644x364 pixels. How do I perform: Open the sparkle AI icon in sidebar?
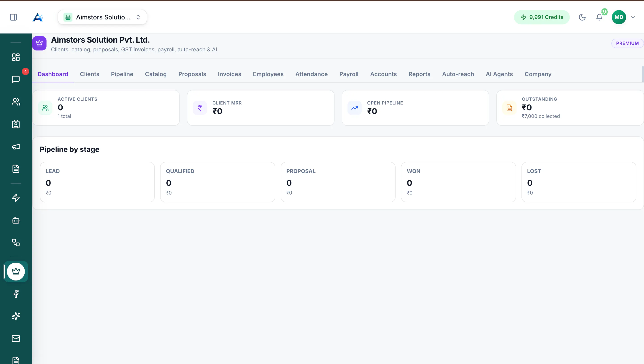click(16, 316)
